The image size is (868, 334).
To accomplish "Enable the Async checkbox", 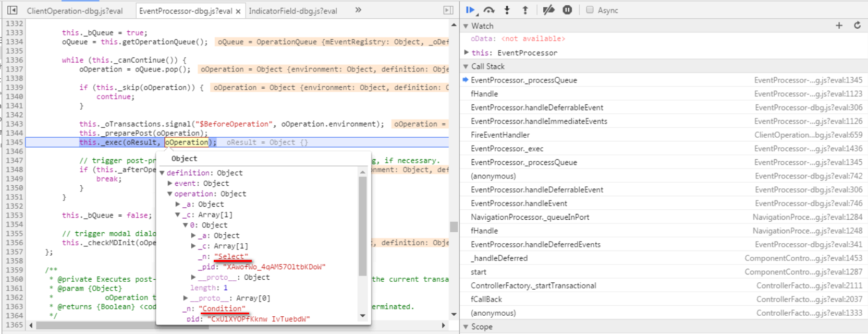I will (x=590, y=10).
